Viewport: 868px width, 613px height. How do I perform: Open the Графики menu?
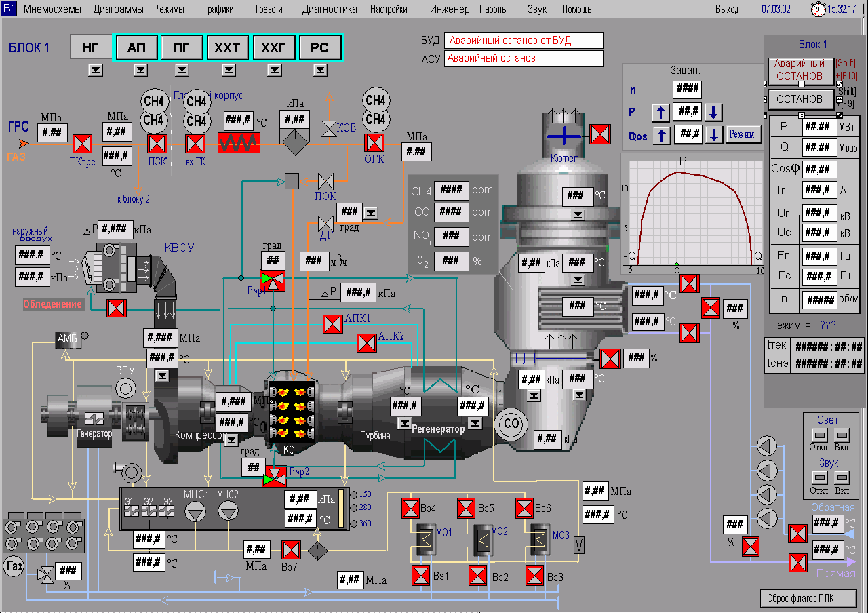click(219, 9)
